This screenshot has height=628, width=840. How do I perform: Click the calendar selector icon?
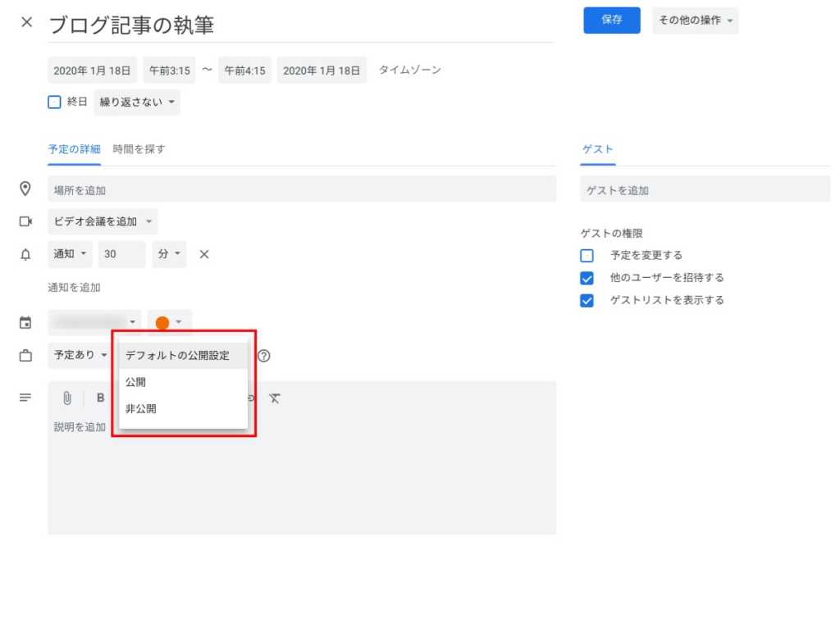point(25,321)
